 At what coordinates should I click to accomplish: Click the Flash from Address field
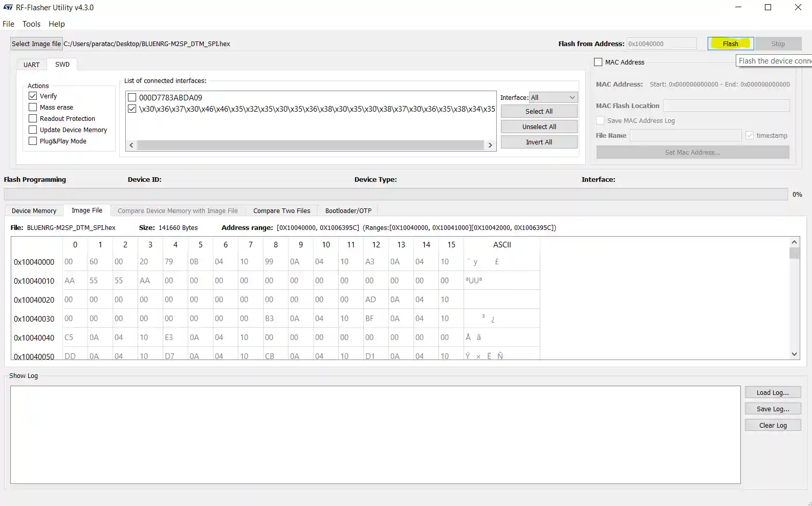tap(661, 44)
